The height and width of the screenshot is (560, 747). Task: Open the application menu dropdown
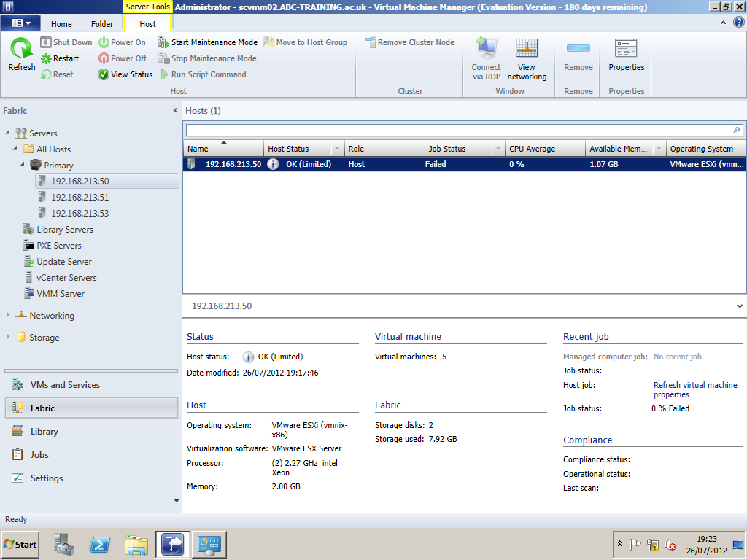(x=20, y=23)
